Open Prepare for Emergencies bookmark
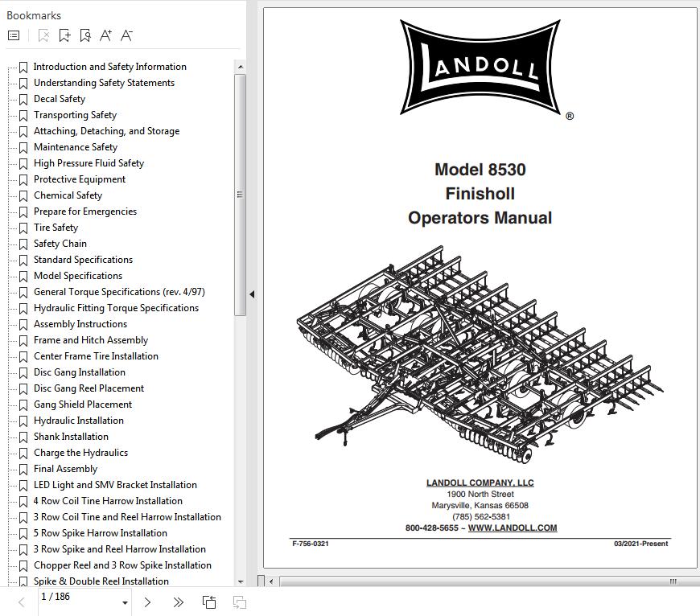Screen dimensions: 700x616 pyautogui.click(x=85, y=211)
